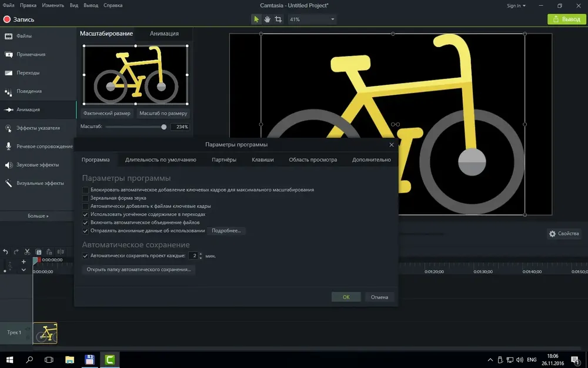Click the Undo arrow above timeline
The image size is (588, 368).
pyautogui.click(x=5, y=251)
